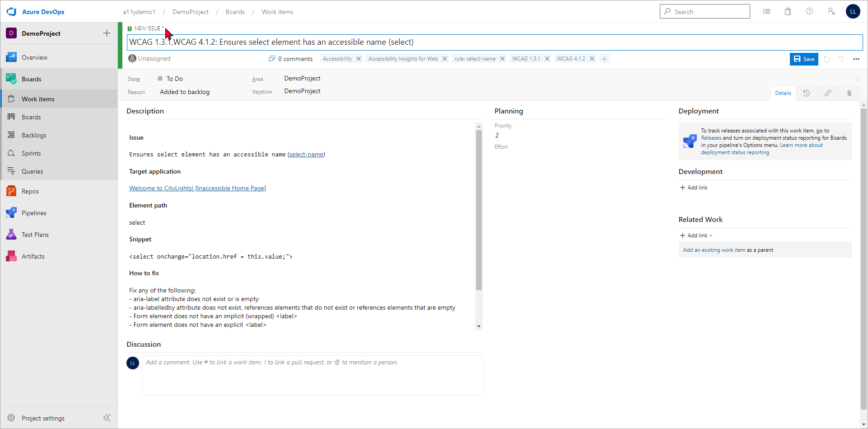
Task: Open the Pipelines hub
Action: 59,213
